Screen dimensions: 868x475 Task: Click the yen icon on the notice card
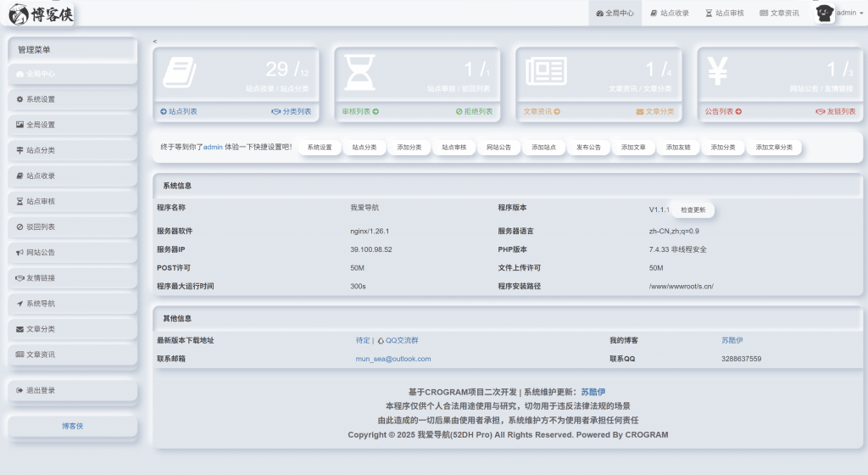[x=717, y=71]
